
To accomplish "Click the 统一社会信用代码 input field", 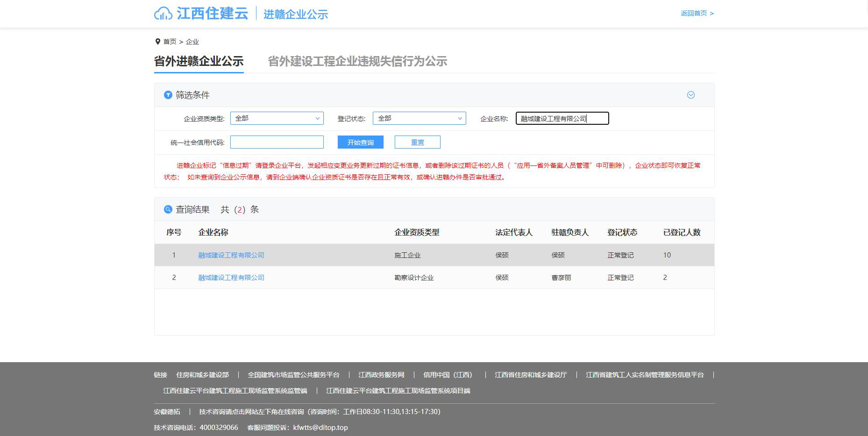I will click(x=277, y=142).
